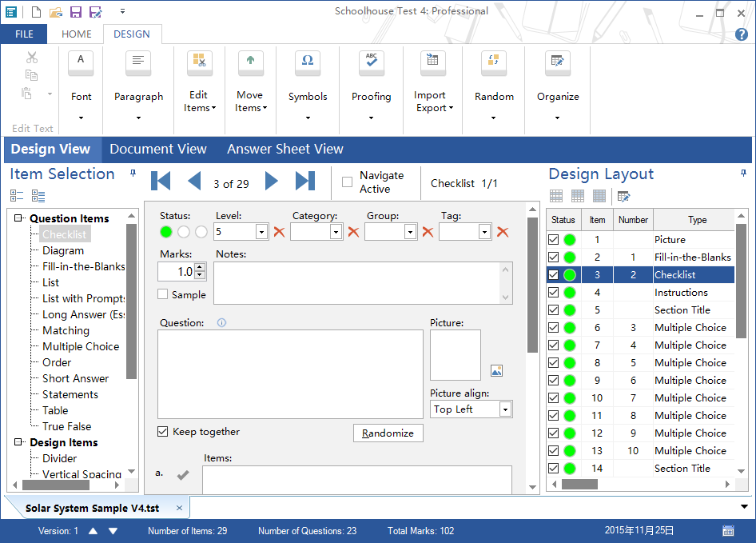756x543 pixels.
Task: Clear the Level value with red X
Action: pos(279,232)
